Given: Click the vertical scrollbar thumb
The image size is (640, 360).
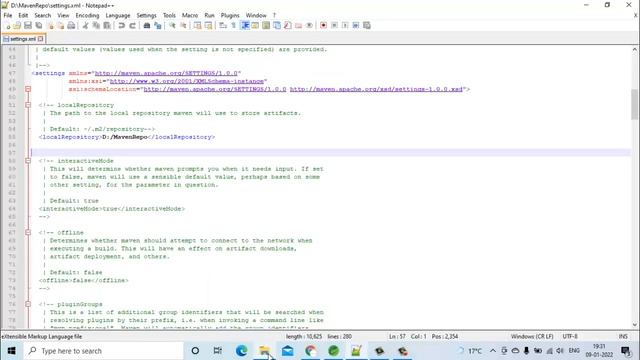Looking at the screenshot, I should click(x=634, y=104).
